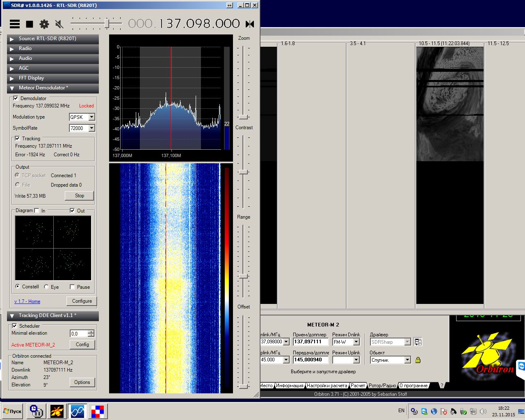Image resolution: width=525 pixels, height=420 pixels.
Task: Open the SDR# hamburger main menu
Action: click(15, 24)
